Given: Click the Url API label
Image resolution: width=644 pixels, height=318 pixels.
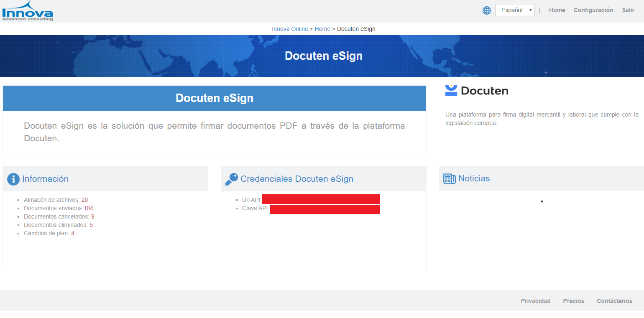Looking at the screenshot, I should pyautogui.click(x=252, y=200).
